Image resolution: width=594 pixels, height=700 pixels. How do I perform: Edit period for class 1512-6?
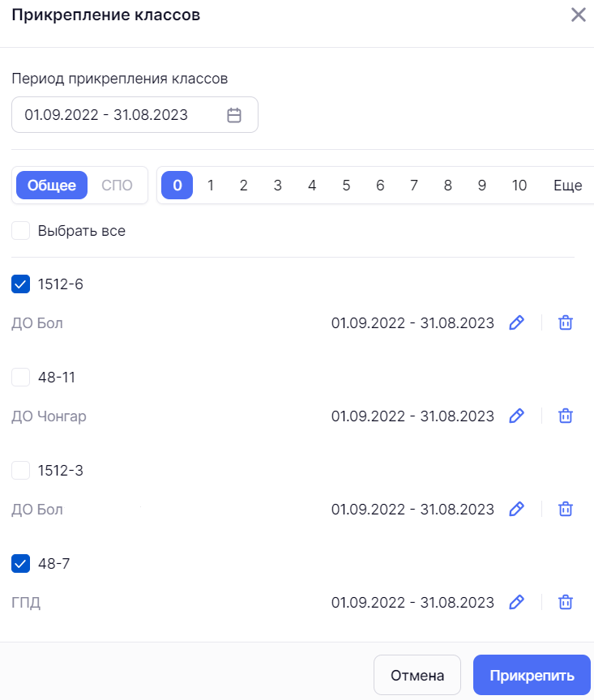pyautogui.click(x=517, y=322)
